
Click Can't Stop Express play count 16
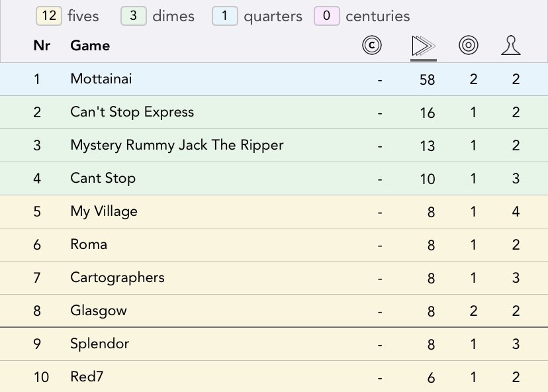click(427, 113)
